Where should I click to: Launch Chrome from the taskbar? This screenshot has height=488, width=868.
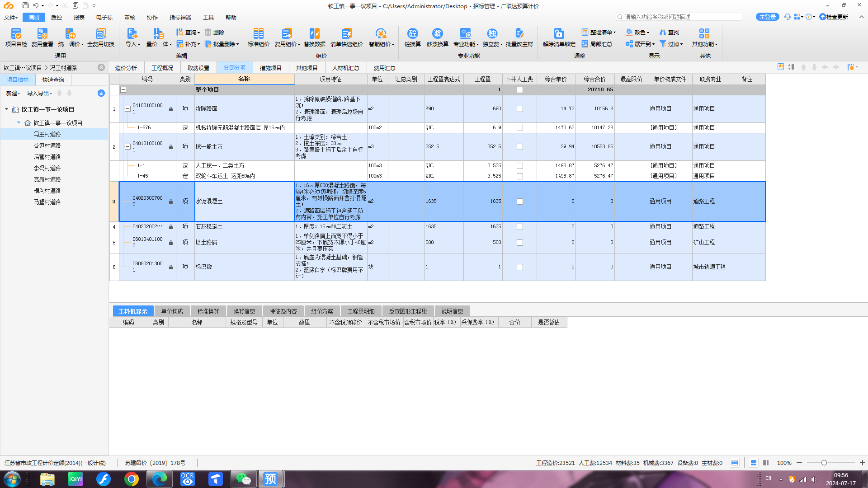132,479
